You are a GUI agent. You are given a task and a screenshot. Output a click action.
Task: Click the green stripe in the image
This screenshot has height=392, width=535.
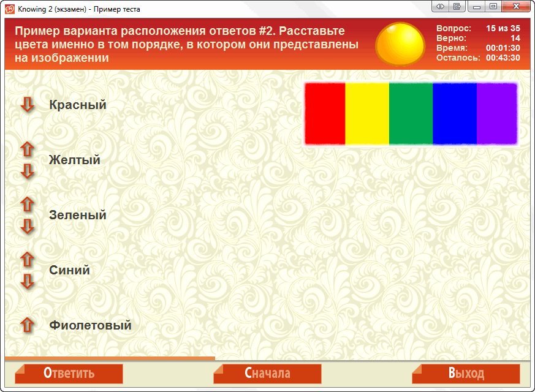pyautogui.click(x=411, y=114)
